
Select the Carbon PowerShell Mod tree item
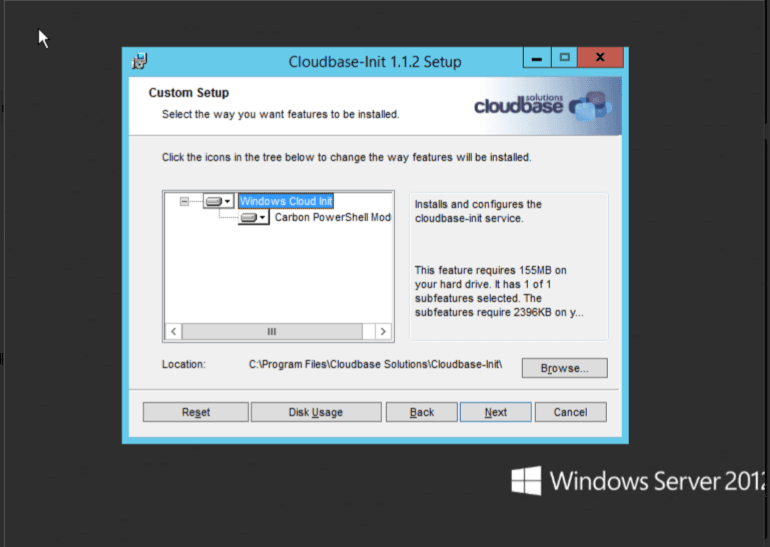332,218
